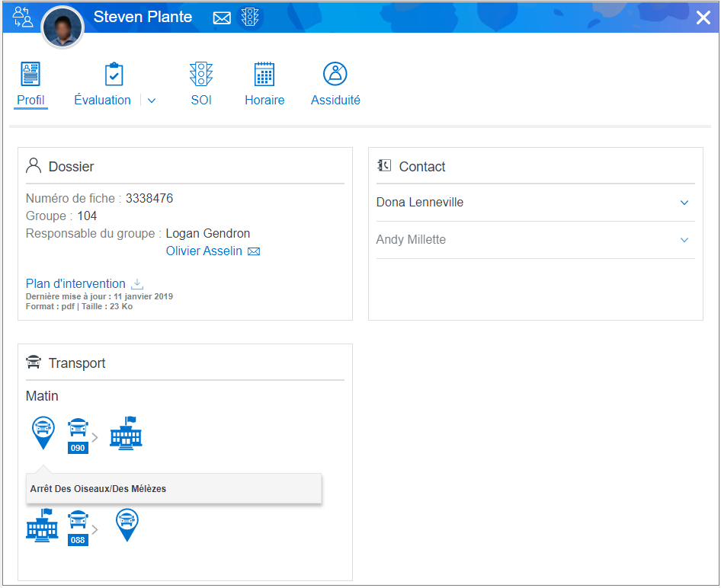Click the bus 090 icon
The height and width of the screenshot is (588, 721).
click(78, 435)
